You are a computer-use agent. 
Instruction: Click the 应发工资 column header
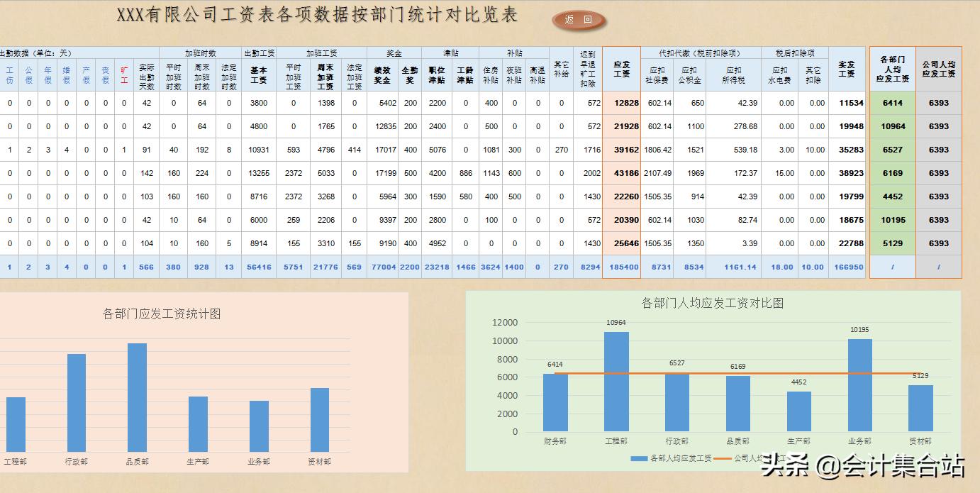click(x=621, y=70)
